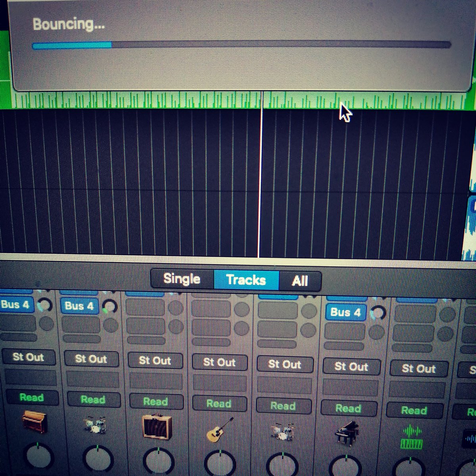The image size is (476, 476).
Task: Change Read automation mode on Bus 4 drum kit strip
Action: (94, 399)
